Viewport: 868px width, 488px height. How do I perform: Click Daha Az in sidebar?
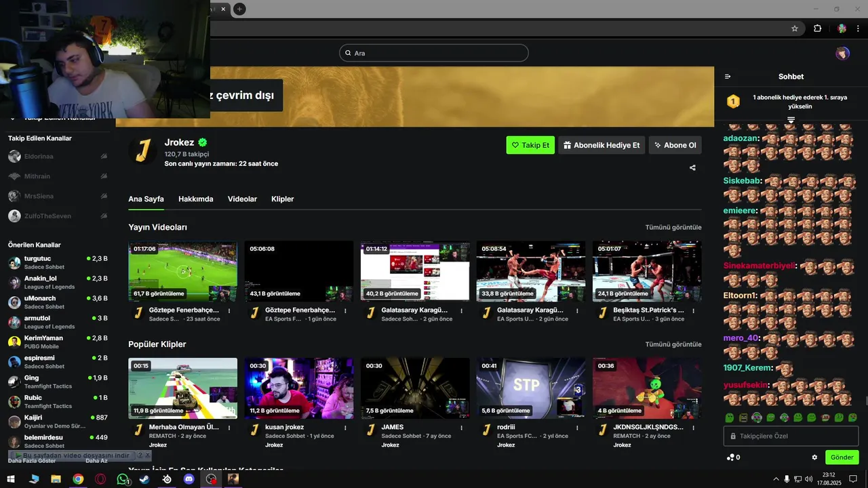click(x=96, y=461)
